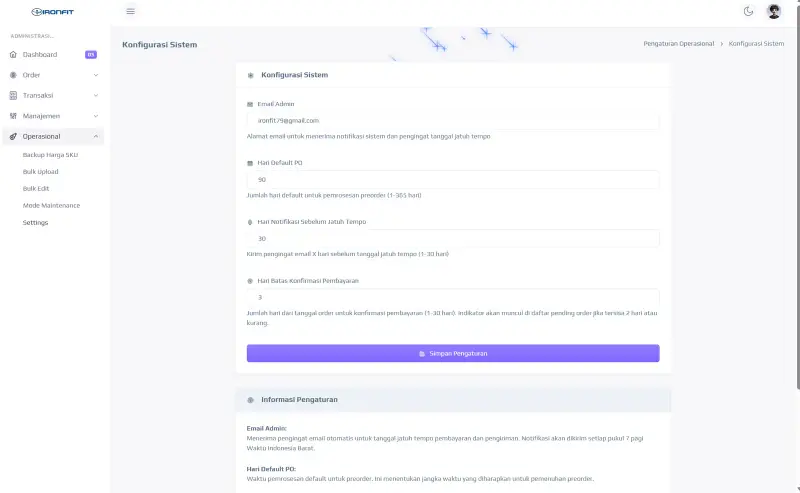Viewport: 800px width, 493px height.
Task: Click the Konfigurasi Sistem card gear icon
Action: point(251,76)
